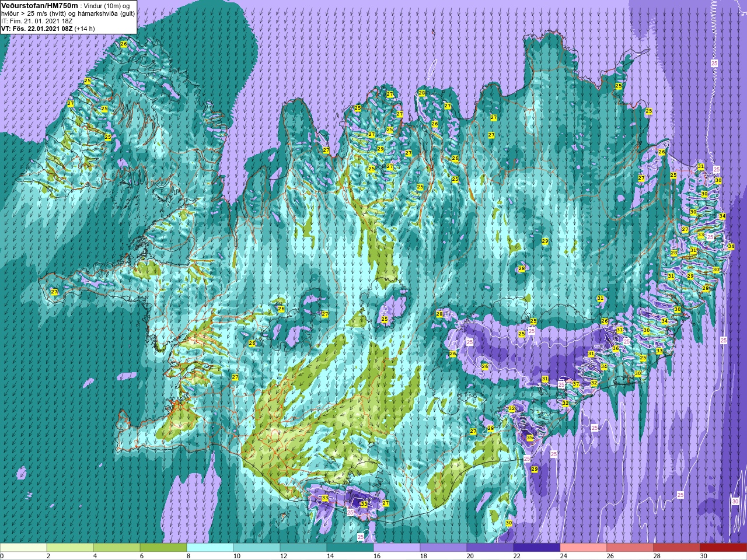Pick the salmon 26–28 legend swatch
The image size is (747, 560).
click(x=630, y=548)
